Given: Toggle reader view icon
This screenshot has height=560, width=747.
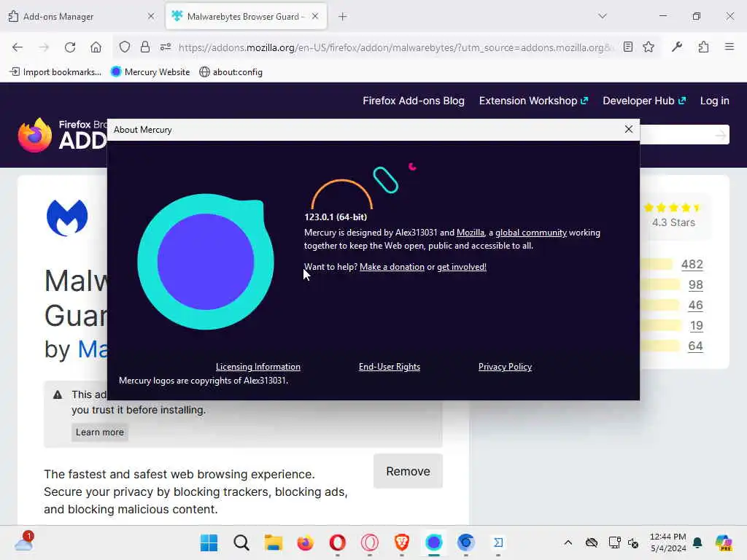Looking at the screenshot, I should tap(628, 47).
